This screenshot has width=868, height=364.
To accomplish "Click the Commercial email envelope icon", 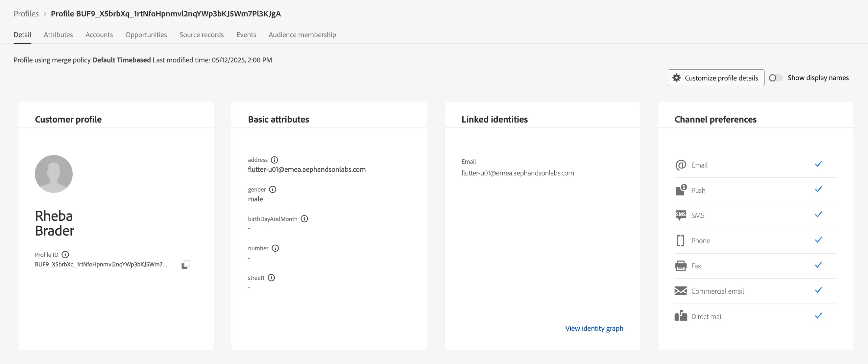I will tap(681, 291).
